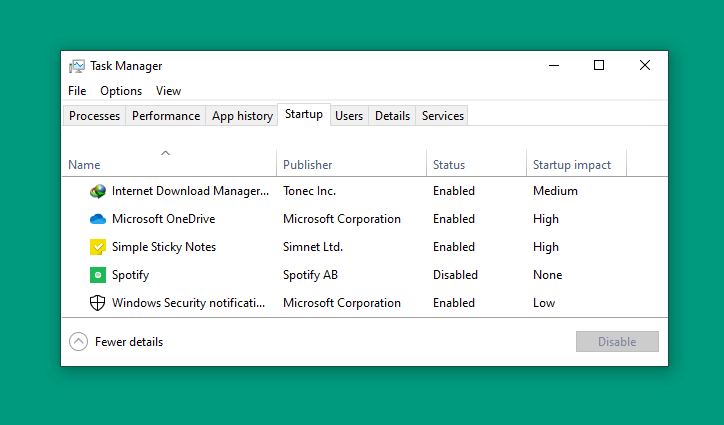Open the File menu
The width and height of the screenshot is (724, 425).
point(77,91)
